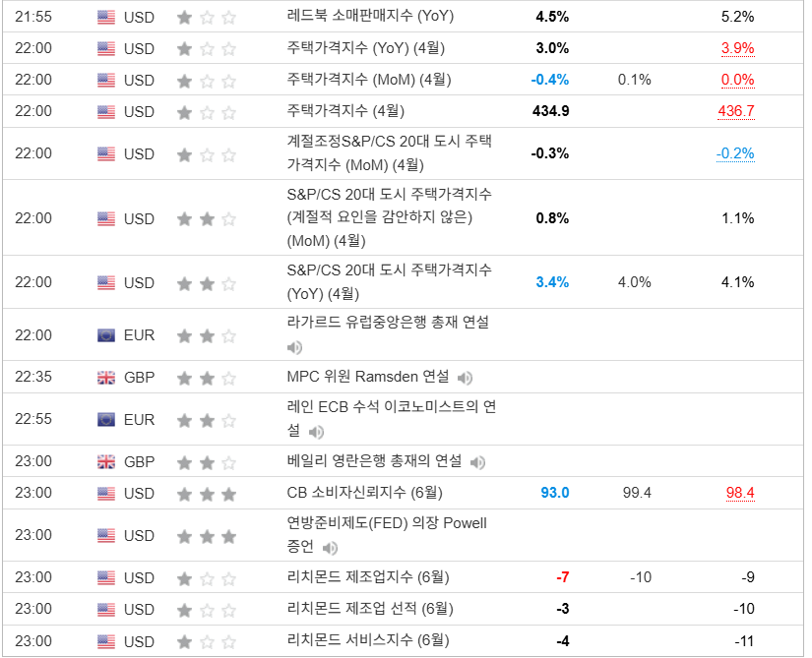
Task: Click star rating in 리치몬드 서비스지수 row
Action: pos(207,642)
